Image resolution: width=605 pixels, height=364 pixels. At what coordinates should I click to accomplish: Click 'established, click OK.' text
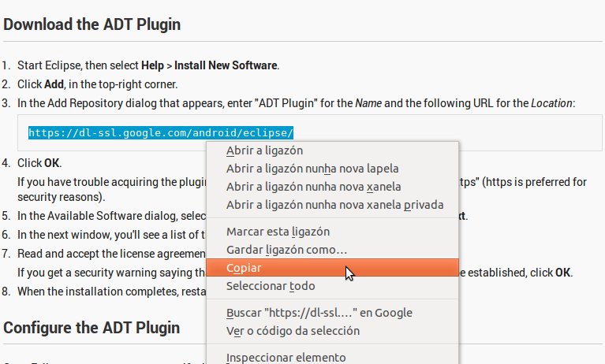point(520,273)
